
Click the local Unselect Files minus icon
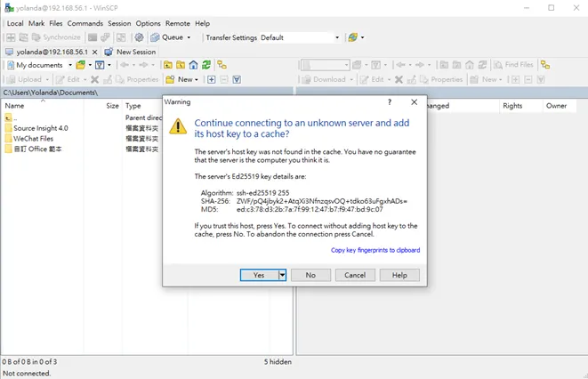click(224, 79)
